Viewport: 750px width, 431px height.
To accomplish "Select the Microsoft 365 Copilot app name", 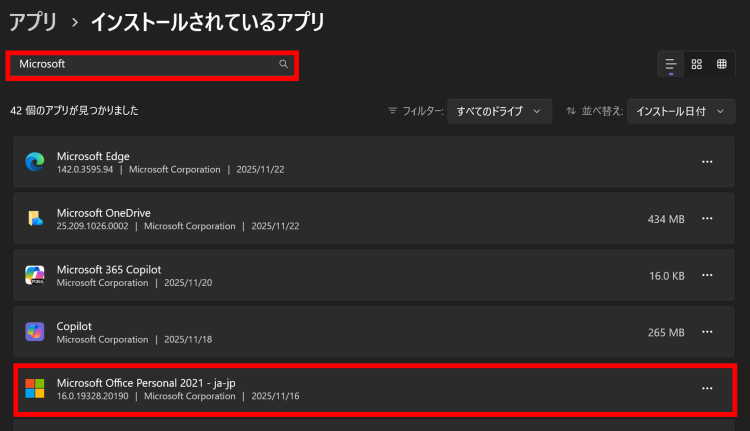I will tap(109, 270).
